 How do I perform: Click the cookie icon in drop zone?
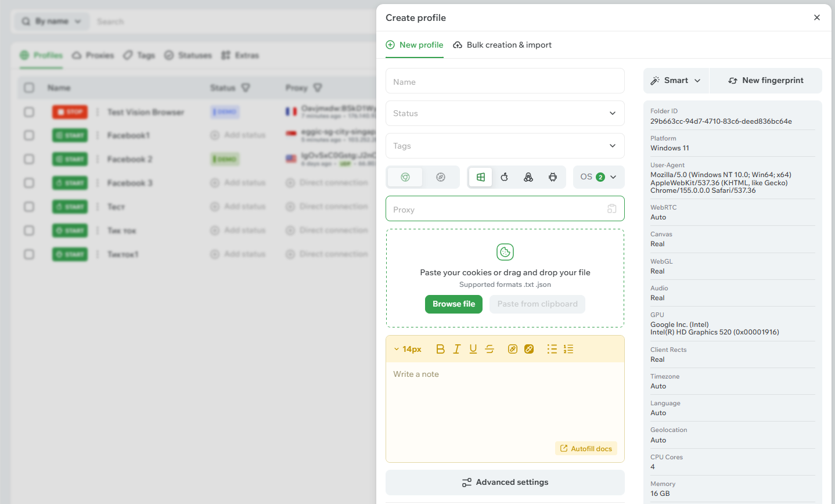pos(505,252)
